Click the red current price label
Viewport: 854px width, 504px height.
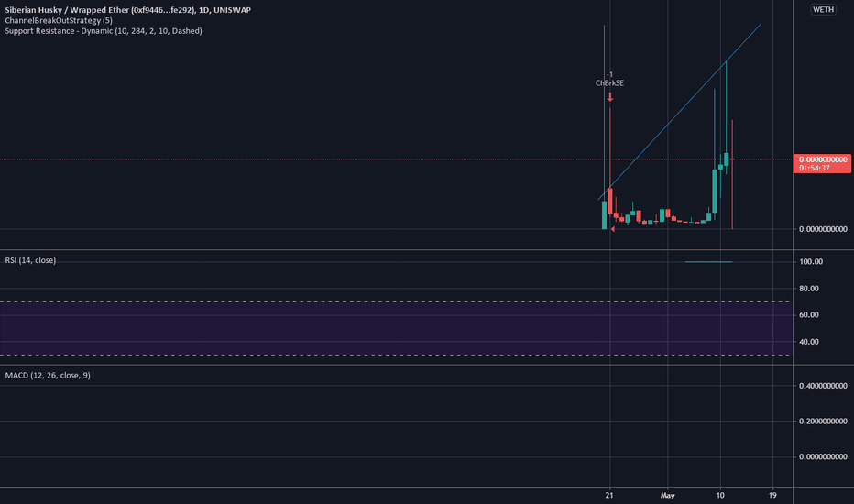[822, 163]
